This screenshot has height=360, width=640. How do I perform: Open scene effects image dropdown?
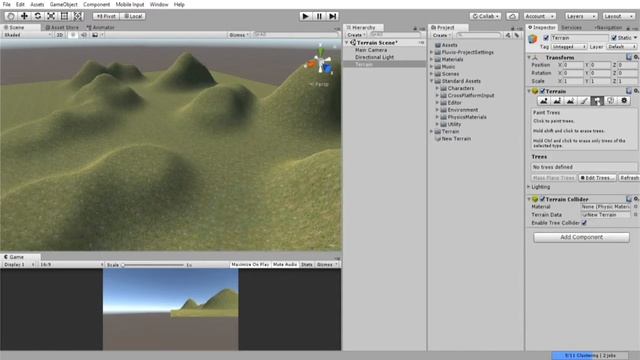click(x=97, y=35)
